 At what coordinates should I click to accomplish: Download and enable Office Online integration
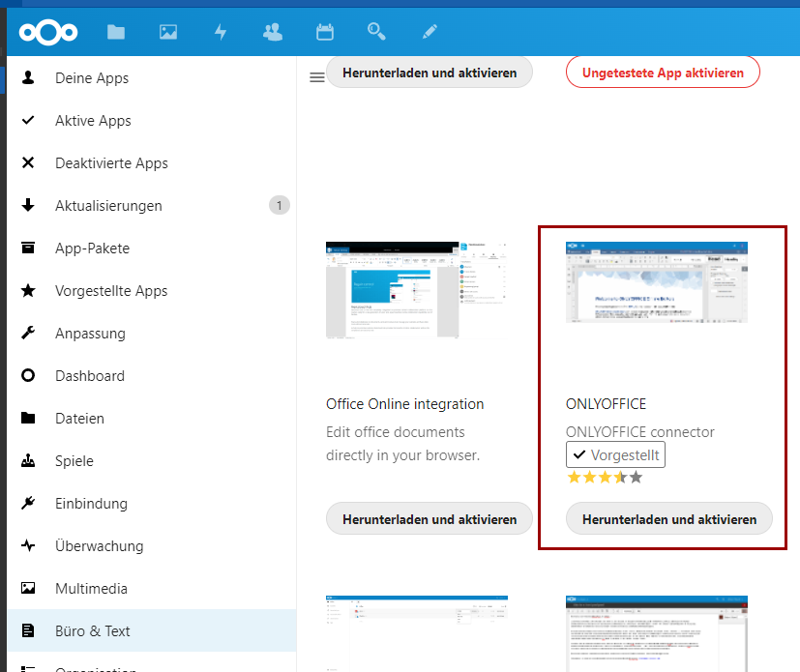430,519
